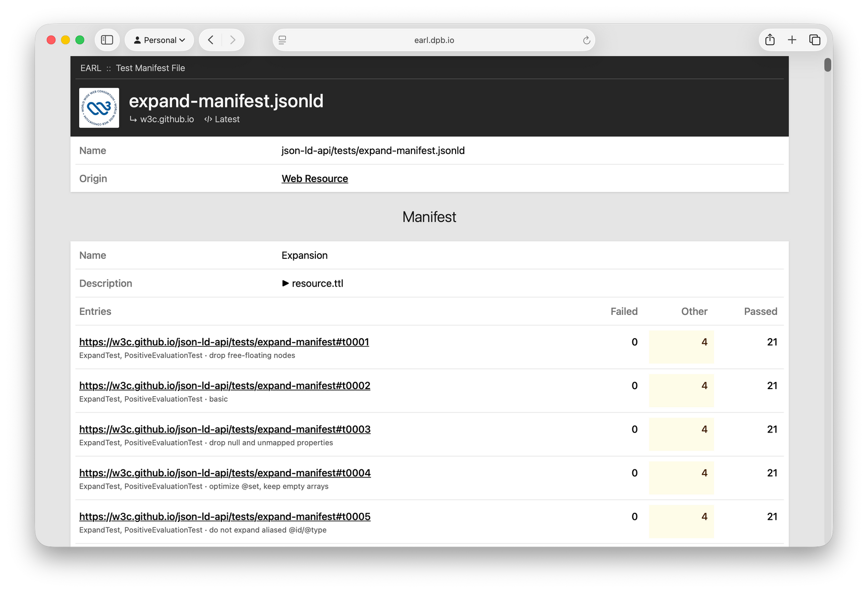868x593 pixels.
Task: Open the expand-manifest#t0005 test link
Action: pos(224,516)
